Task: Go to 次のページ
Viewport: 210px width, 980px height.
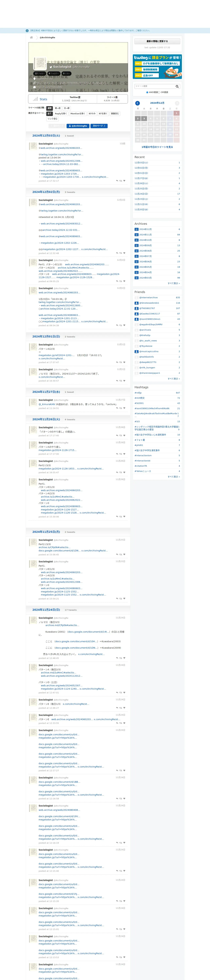Action: 99,126
